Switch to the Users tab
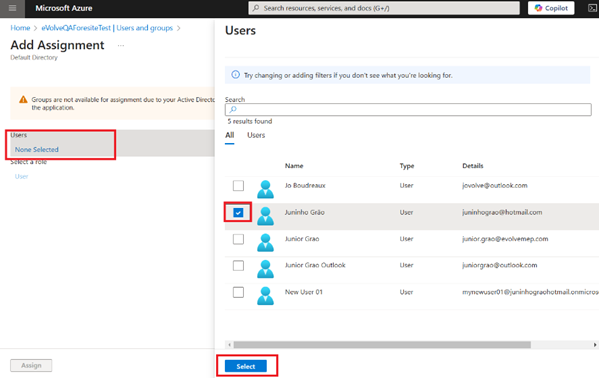 point(256,135)
